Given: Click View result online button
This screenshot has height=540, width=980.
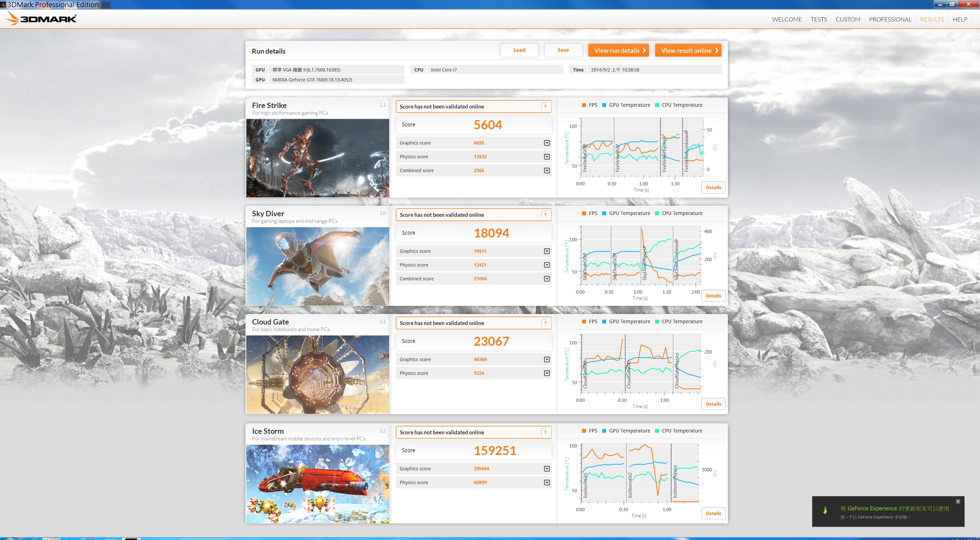Looking at the screenshot, I should 688,50.
